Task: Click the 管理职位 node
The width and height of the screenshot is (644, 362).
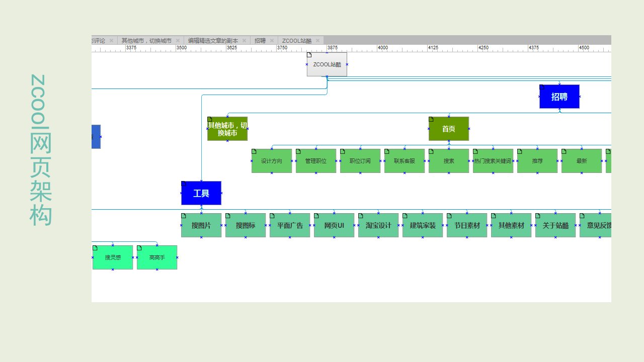Action: pos(316,161)
